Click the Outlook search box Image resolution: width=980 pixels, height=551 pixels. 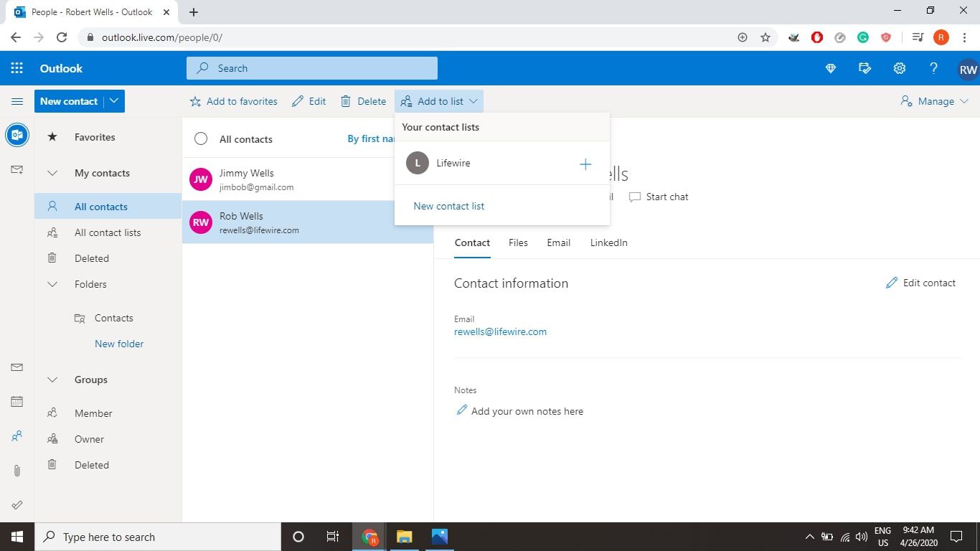(x=311, y=68)
